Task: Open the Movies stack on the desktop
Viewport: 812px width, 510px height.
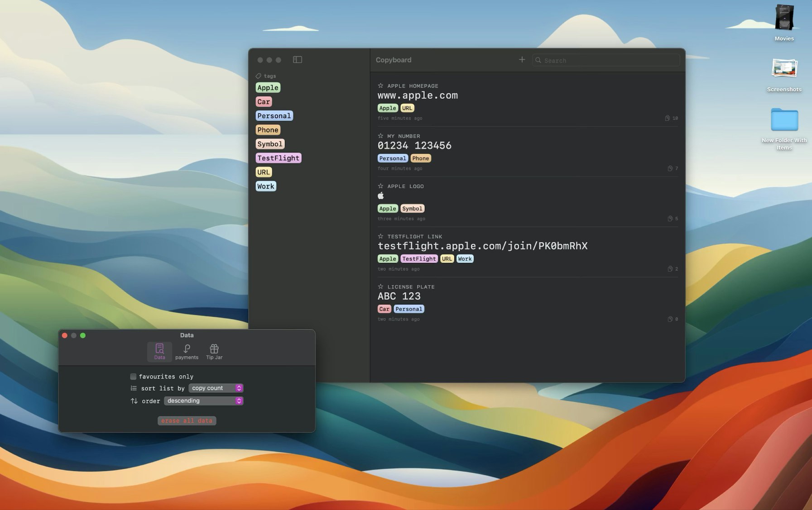Action: [x=784, y=18]
